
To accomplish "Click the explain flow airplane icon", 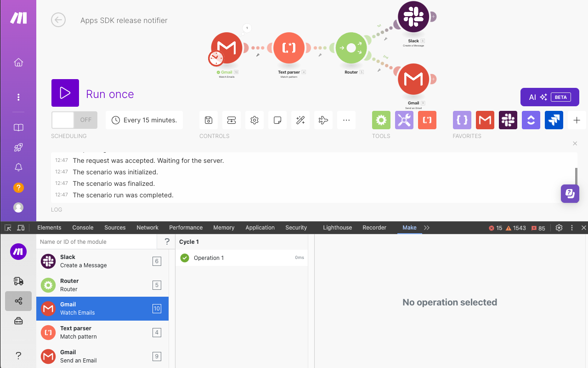I will [323, 120].
